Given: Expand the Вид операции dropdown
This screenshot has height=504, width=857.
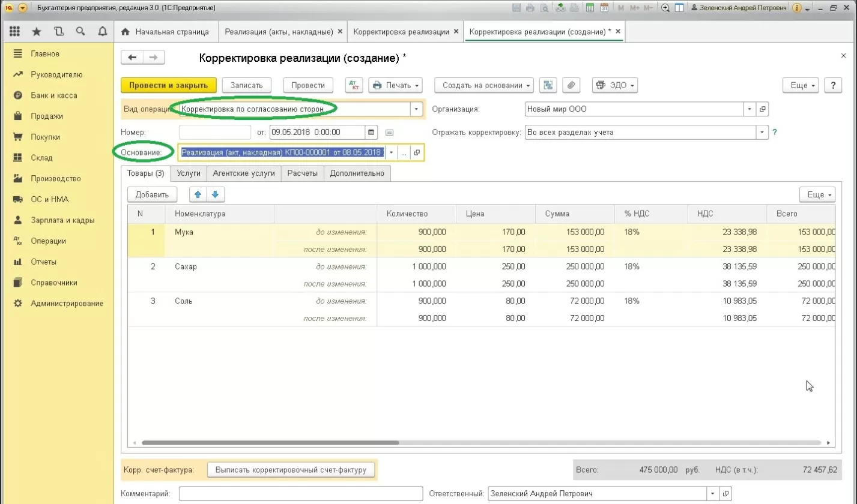Looking at the screenshot, I should [416, 109].
